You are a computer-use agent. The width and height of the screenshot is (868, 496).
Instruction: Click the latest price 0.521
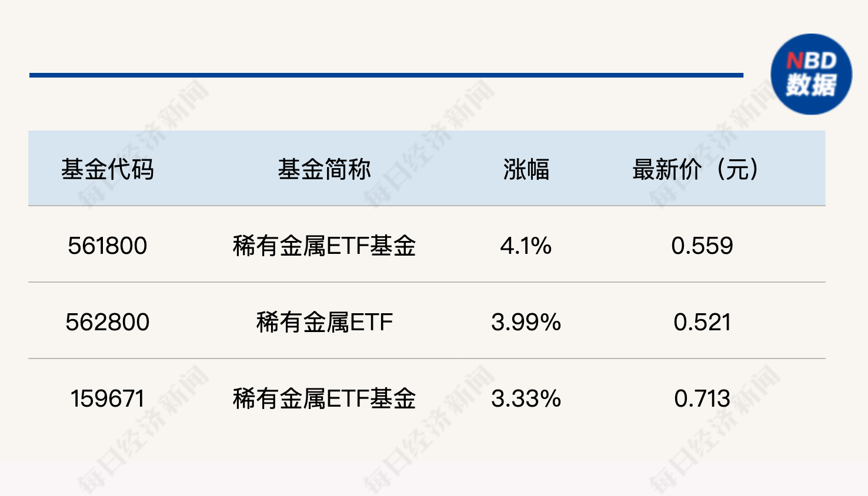pos(702,322)
